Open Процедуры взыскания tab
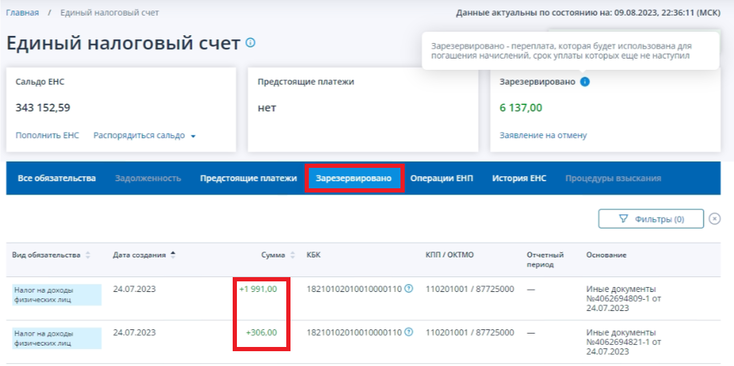The height and width of the screenshot is (366, 734). click(x=613, y=178)
